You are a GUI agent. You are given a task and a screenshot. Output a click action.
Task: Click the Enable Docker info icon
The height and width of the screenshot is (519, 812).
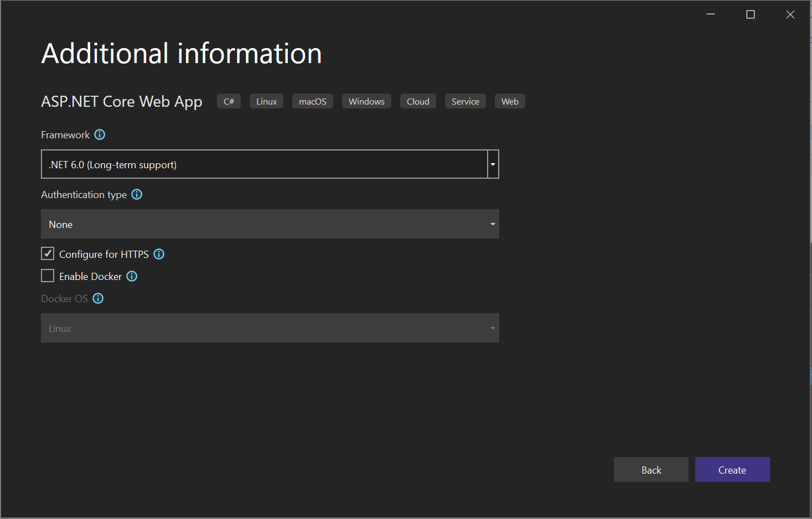tap(132, 276)
